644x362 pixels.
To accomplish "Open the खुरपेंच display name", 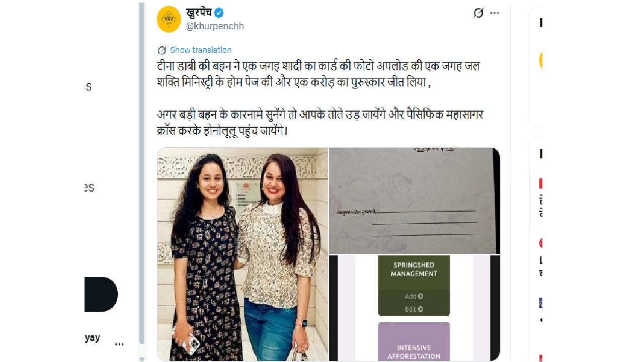I will pyautogui.click(x=199, y=13).
